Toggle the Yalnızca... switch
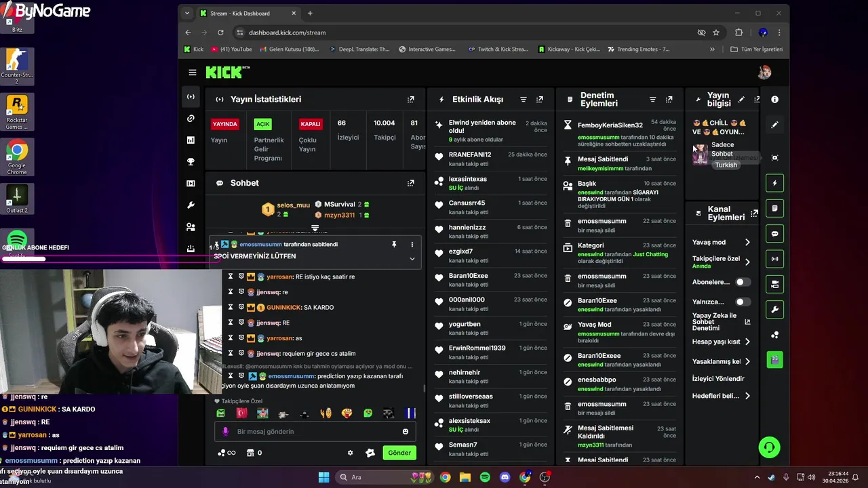This screenshot has height=488, width=868. [x=743, y=302]
